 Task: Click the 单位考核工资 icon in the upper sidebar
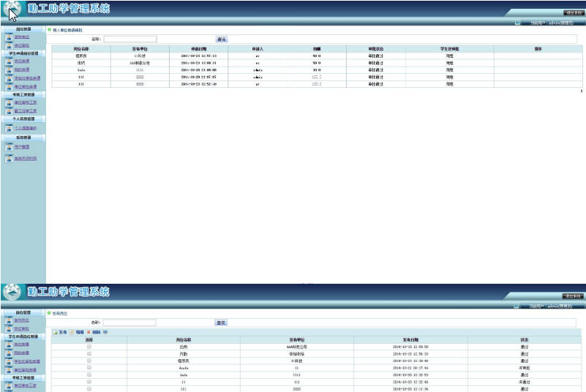coord(9,102)
